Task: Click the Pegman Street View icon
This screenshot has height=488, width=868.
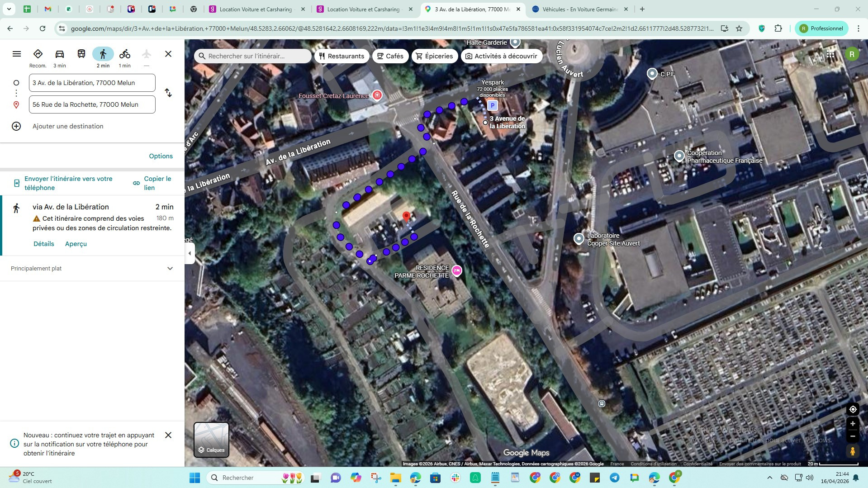Action: pyautogui.click(x=853, y=451)
